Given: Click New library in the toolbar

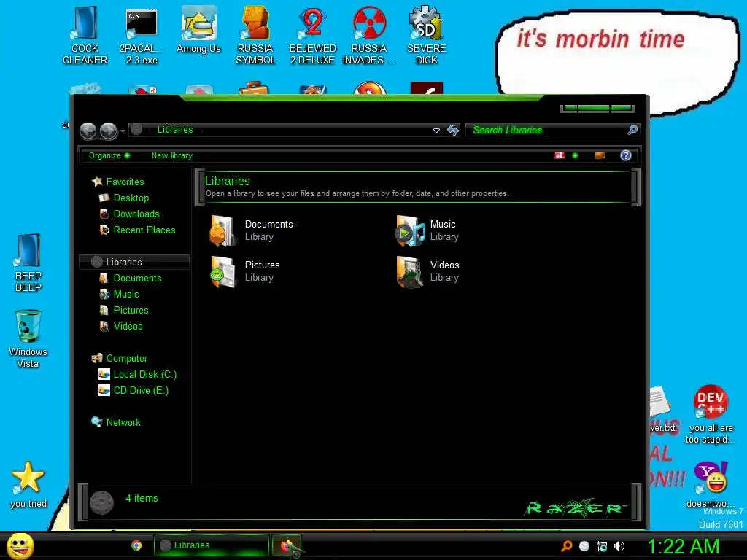Looking at the screenshot, I should 172,156.
